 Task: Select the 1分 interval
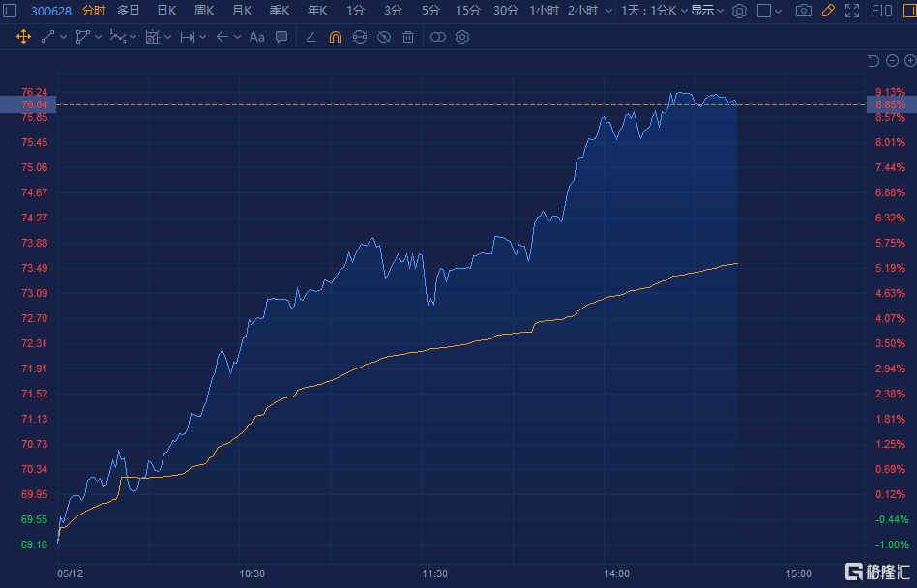coord(355,11)
